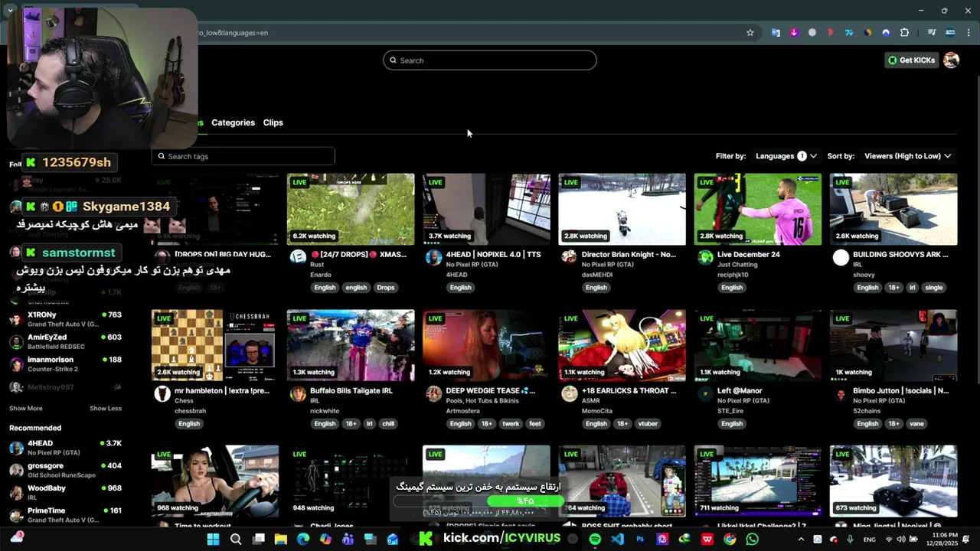Image resolution: width=980 pixels, height=551 pixels.
Task: Open the Kick user avatar menu
Action: (x=951, y=60)
